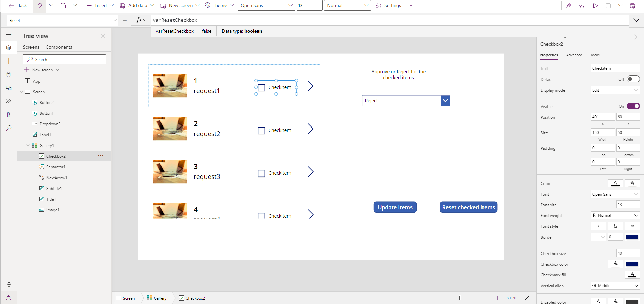
Task: Switch to the Components tab
Action: [x=59, y=47]
